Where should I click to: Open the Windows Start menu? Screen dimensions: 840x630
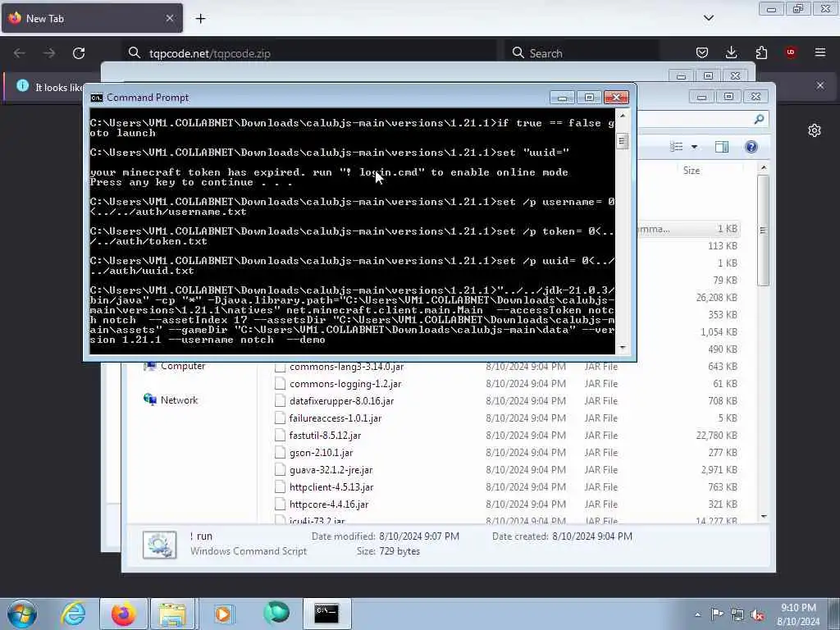coord(21,614)
